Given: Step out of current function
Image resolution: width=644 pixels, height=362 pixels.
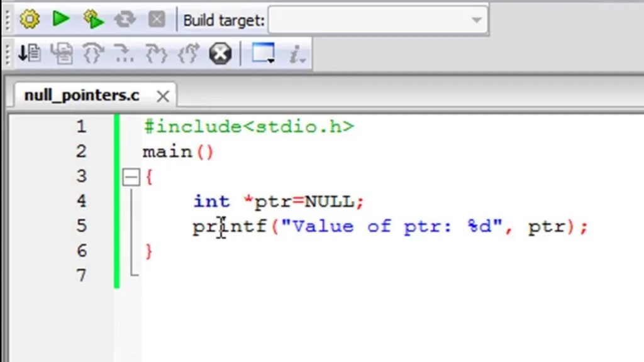Looking at the screenshot, I should 188,53.
